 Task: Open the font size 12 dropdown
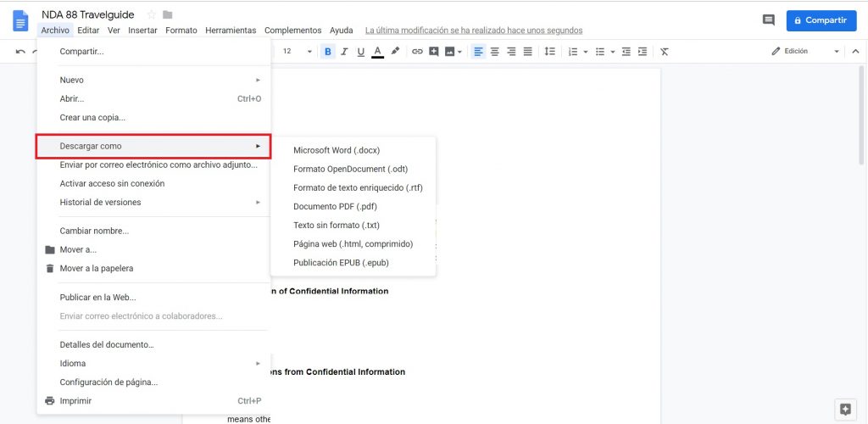[298, 51]
